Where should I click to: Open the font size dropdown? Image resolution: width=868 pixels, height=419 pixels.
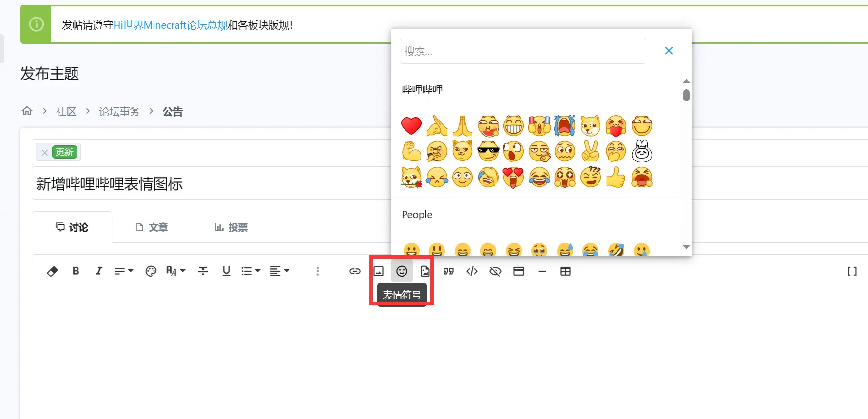(x=175, y=271)
